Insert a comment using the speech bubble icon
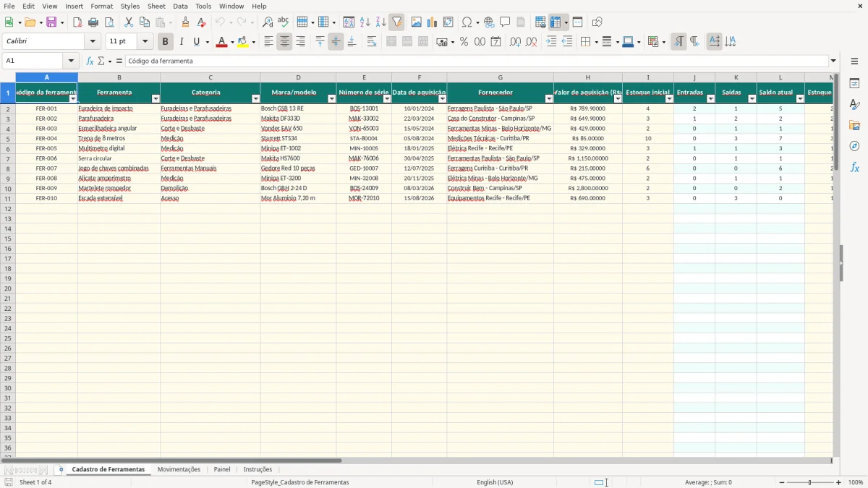Screen dimensions: 868x488 pyautogui.click(x=505, y=22)
